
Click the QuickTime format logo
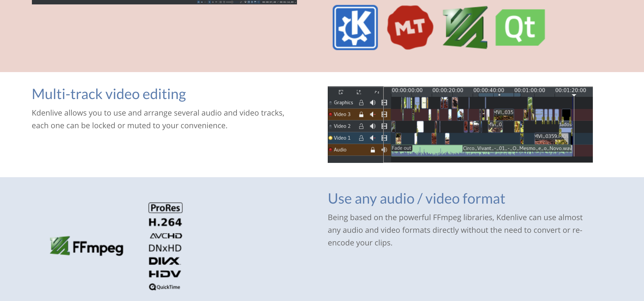165,287
